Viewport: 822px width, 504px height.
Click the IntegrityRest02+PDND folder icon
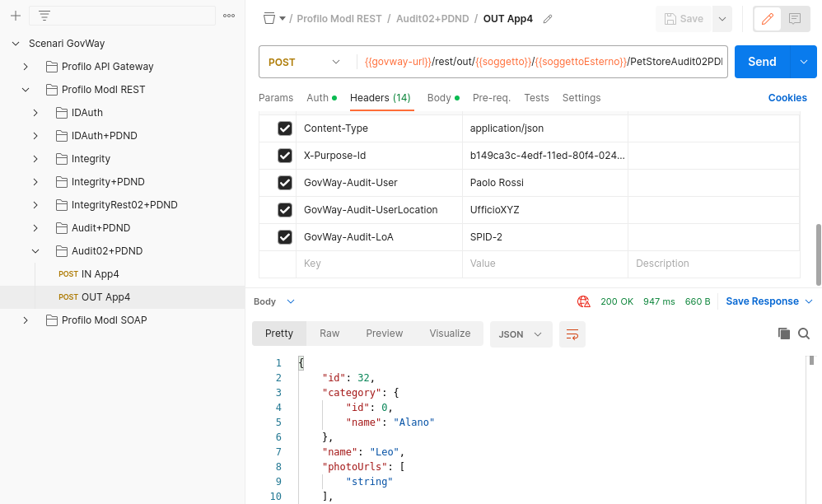tap(61, 205)
